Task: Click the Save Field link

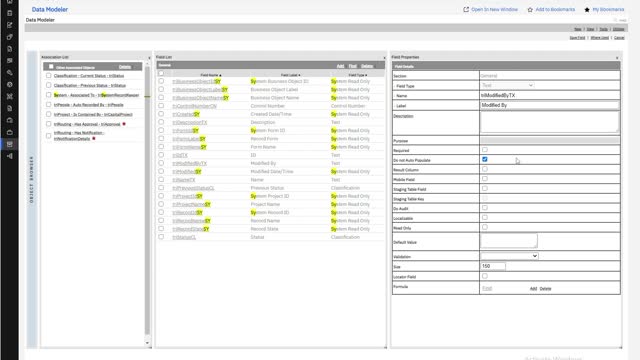Action: coord(577,38)
